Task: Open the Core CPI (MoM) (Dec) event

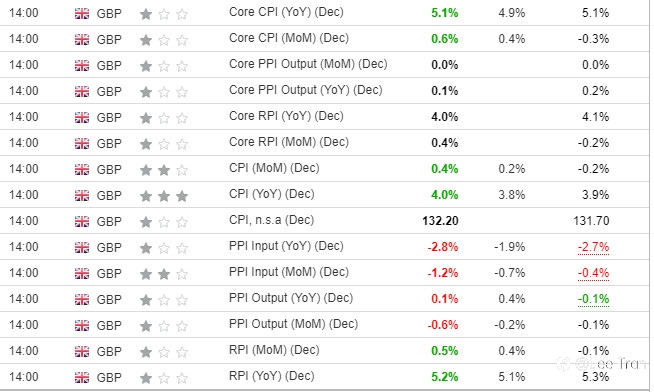Action: tap(289, 38)
